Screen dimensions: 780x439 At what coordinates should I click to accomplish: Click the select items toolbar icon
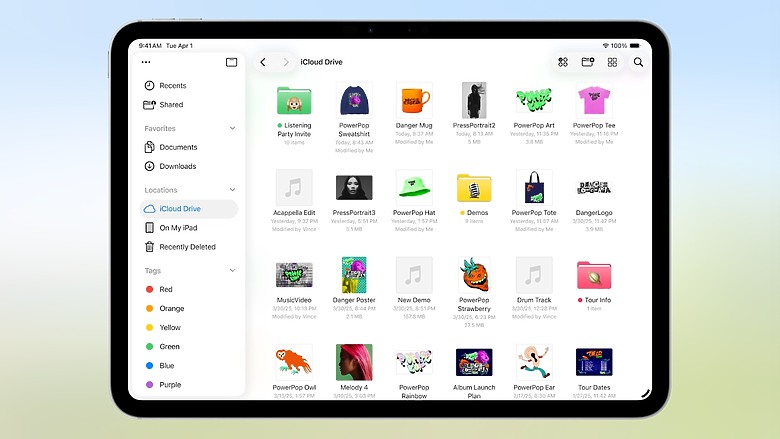(563, 62)
